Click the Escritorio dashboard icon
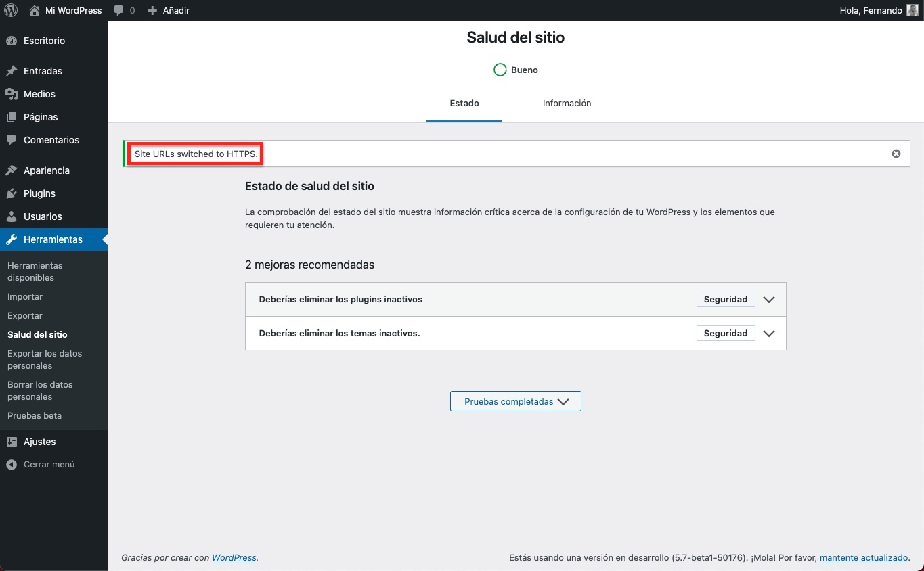 click(x=12, y=41)
